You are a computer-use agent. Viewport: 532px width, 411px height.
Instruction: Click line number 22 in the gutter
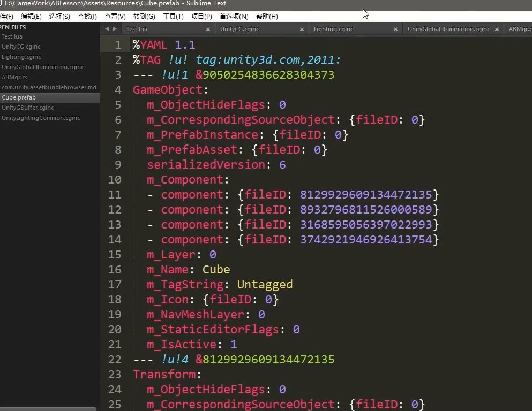[x=115, y=359]
